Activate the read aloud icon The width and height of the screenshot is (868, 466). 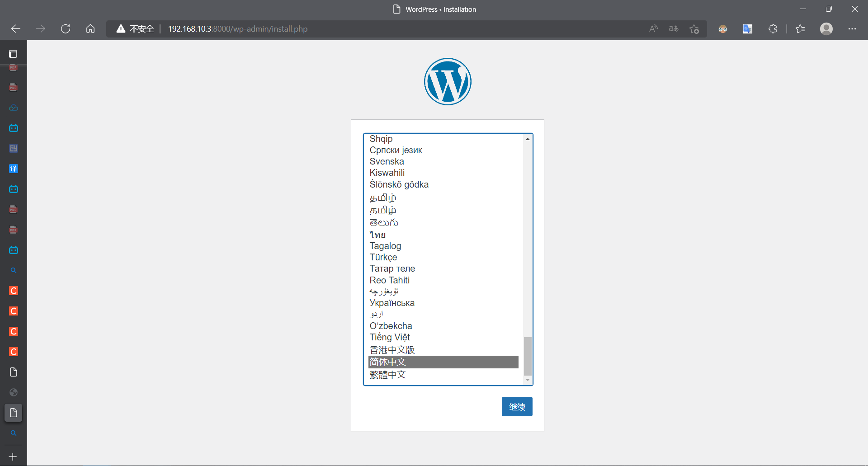pyautogui.click(x=653, y=29)
